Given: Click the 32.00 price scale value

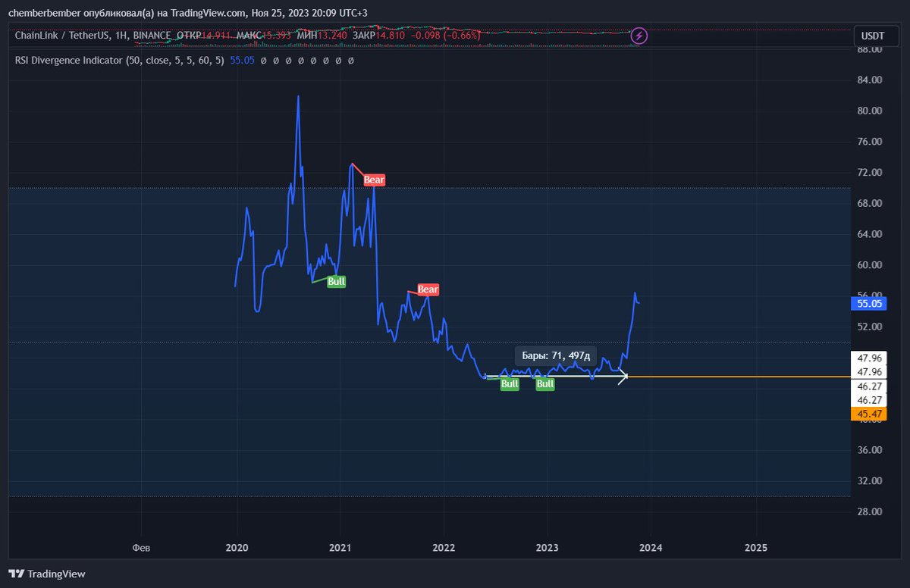Looking at the screenshot, I should point(869,481).
